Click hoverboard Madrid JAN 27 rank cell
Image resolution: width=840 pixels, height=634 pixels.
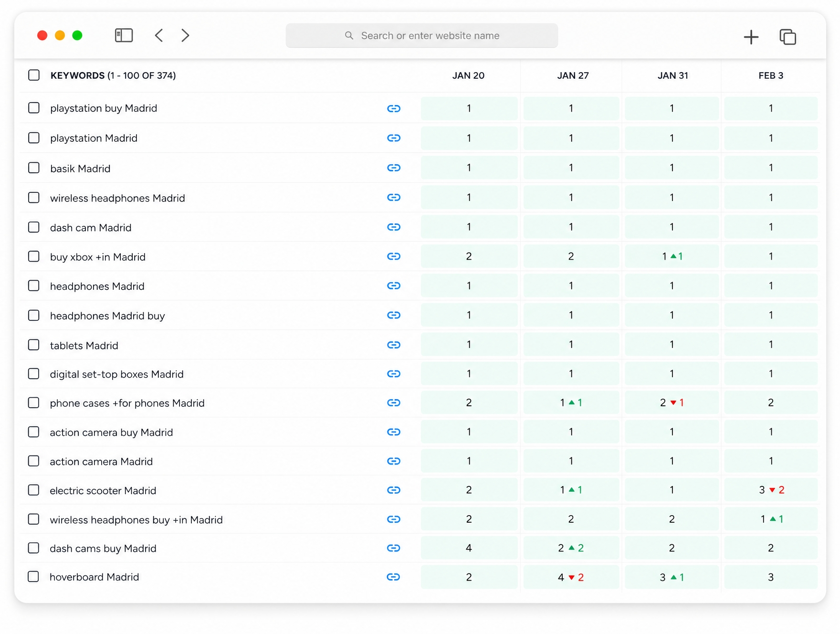click(x=571, y=577)
